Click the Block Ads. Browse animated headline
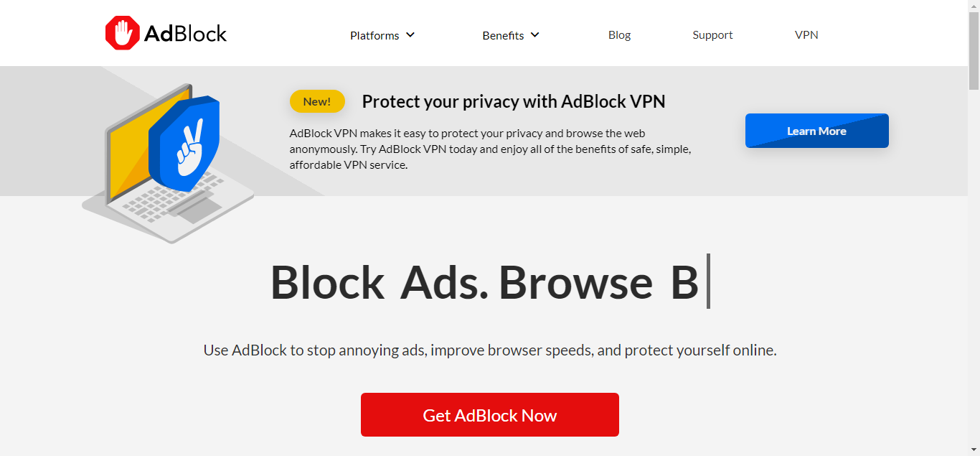This screenshot has height=456, width=980. tap(484, 282)
